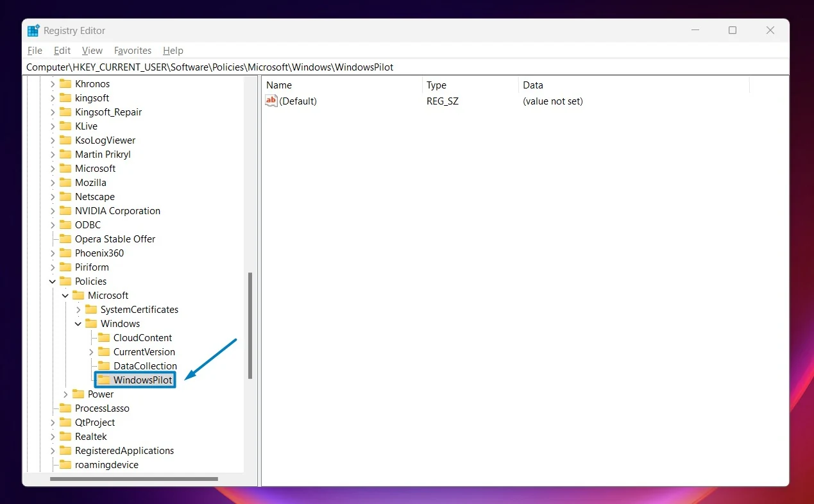Click the ProcessLasso folder icon

[x=65, y=408]
